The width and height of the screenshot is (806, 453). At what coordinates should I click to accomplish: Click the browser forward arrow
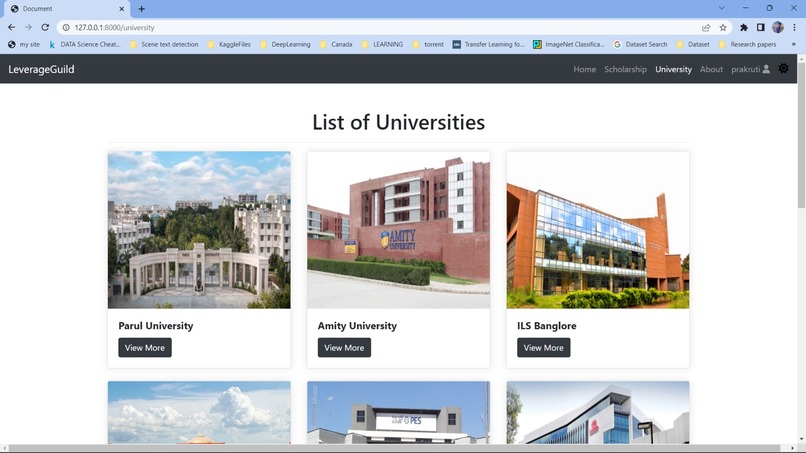pyautogui.click(x=28, y=27)
